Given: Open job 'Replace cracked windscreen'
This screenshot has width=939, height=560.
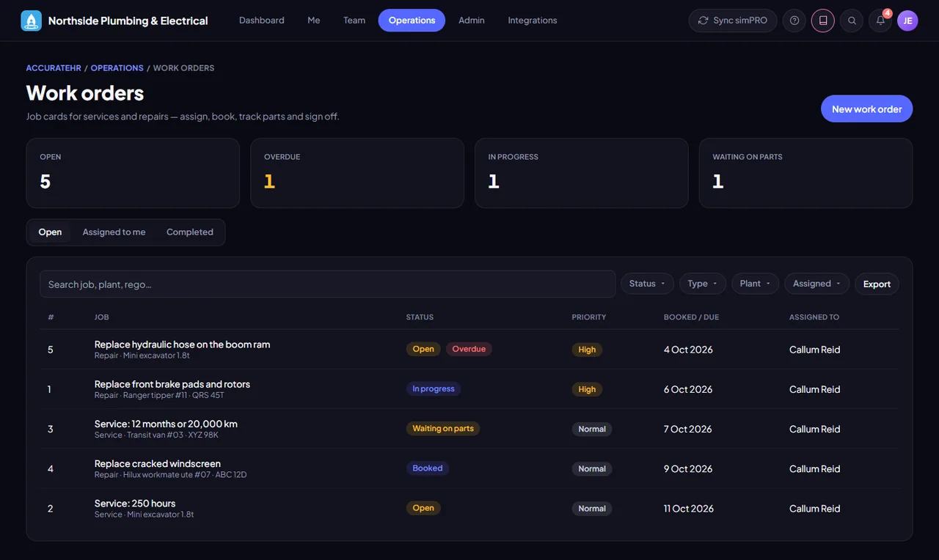Looking at the screenshot, I should tap(158, 463).
